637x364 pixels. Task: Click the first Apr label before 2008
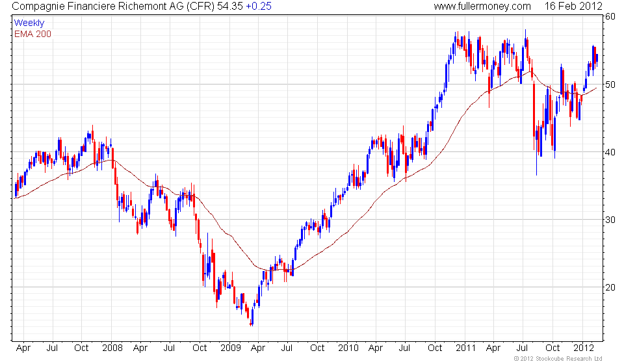tap(23, 348)
